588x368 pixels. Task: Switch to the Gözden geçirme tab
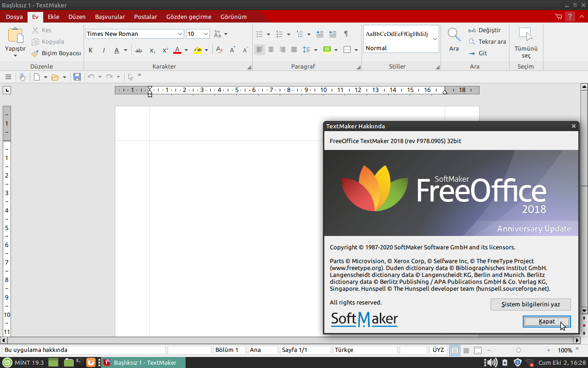(x=189, y=17)
